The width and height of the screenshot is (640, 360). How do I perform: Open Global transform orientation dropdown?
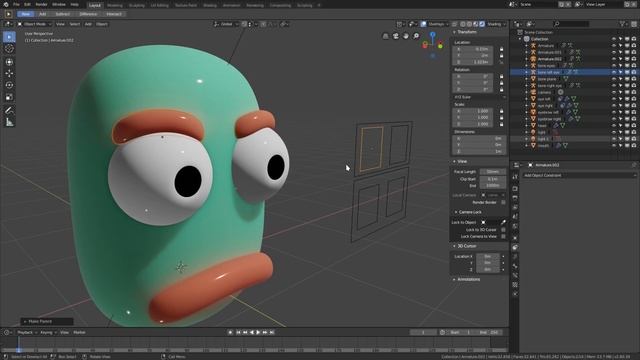(x=226, y=24)
